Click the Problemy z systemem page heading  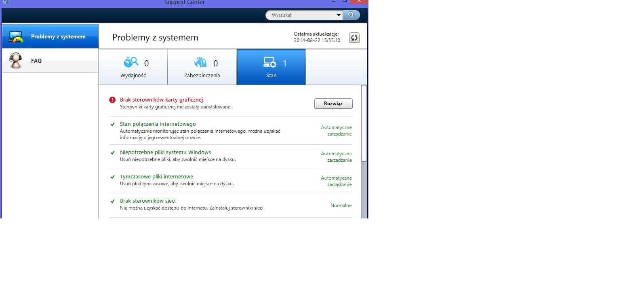[155, 38]
